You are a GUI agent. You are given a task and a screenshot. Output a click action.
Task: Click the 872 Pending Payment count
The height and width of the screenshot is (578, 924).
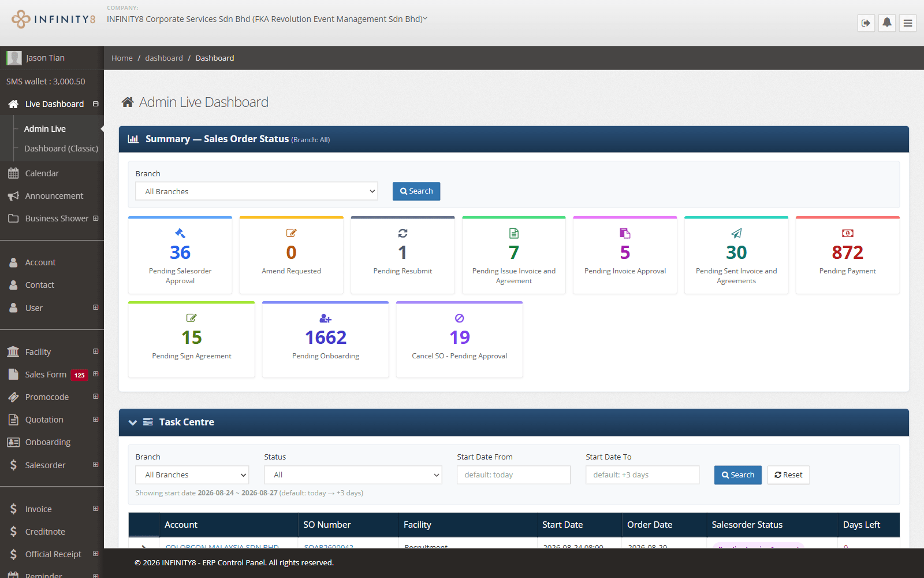pyautogui.click(x=847, y=253)
